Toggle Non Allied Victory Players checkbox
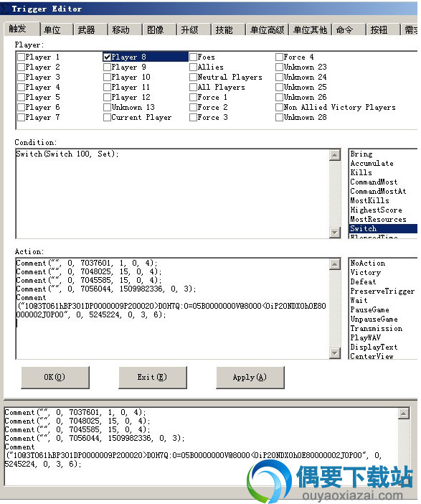 tap(280, 108)
